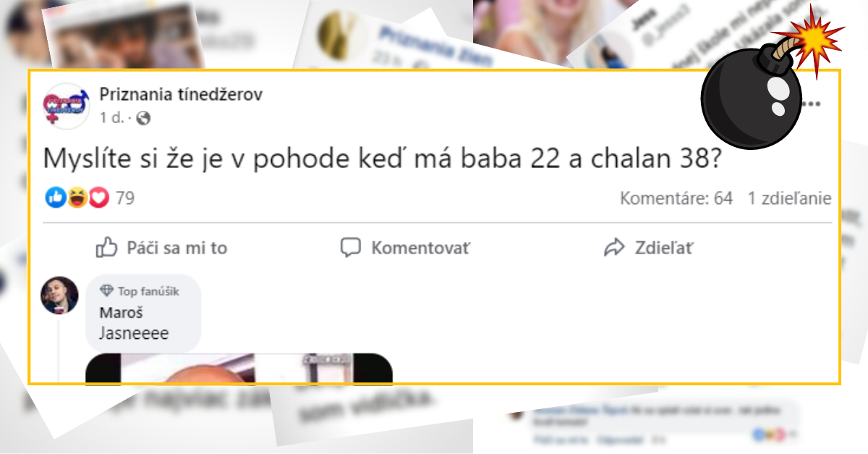The image size is (868, 454).
Task: Click the laughing haha reaction icon
Action: click(x=77, y=197)
